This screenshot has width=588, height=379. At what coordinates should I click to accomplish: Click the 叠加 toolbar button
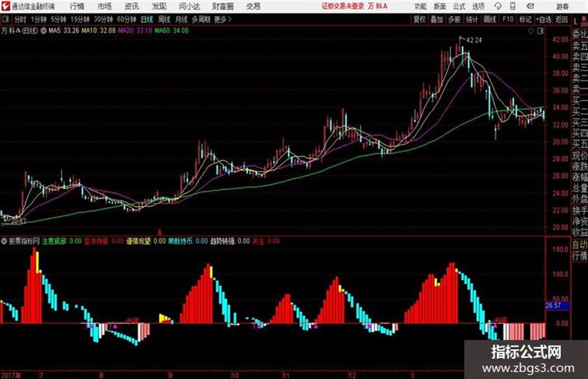pos(437,19)
